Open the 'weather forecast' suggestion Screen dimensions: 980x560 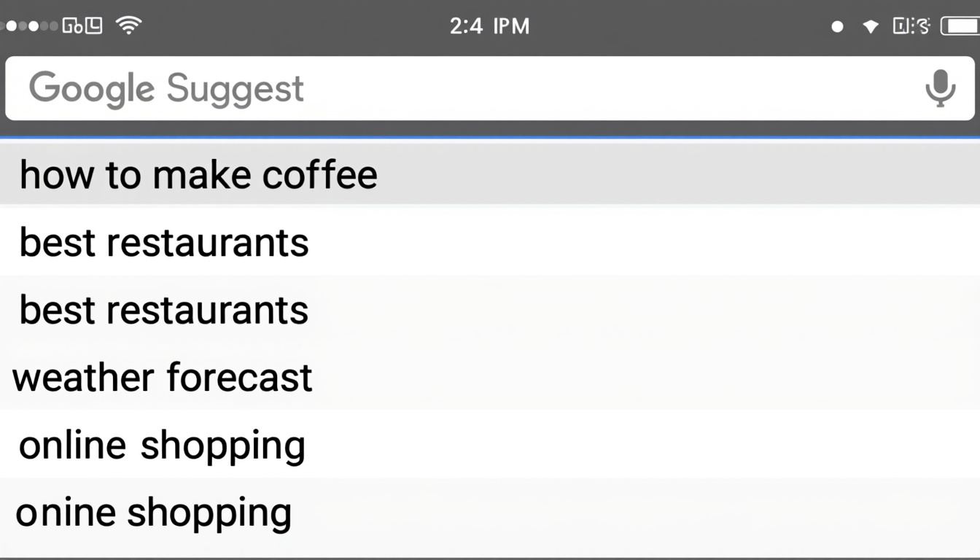(x=162, y=377)
